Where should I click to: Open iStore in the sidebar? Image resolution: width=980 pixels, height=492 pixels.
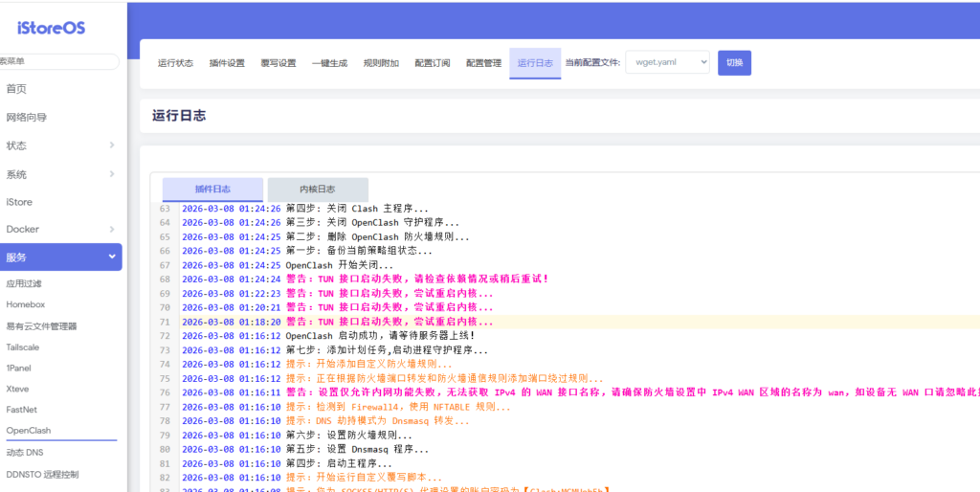coord(19,202)
